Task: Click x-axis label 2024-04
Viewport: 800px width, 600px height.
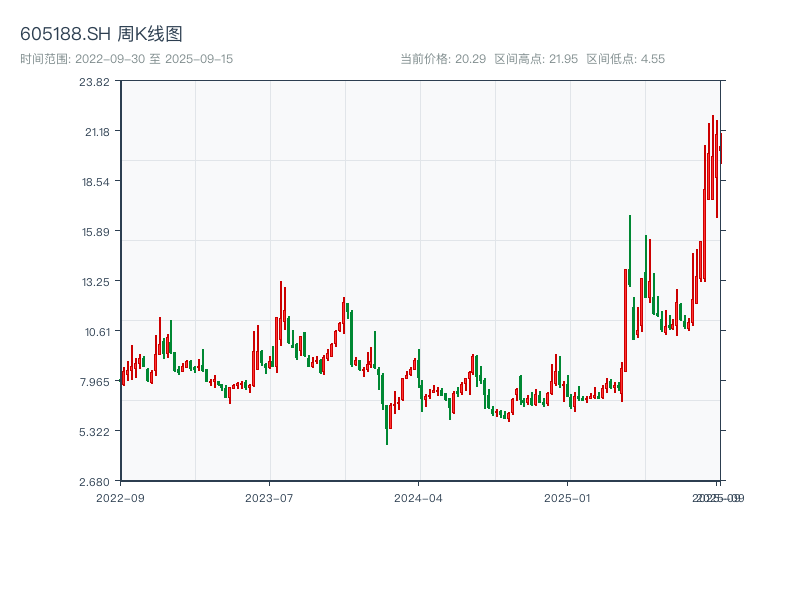Action: 418,498
